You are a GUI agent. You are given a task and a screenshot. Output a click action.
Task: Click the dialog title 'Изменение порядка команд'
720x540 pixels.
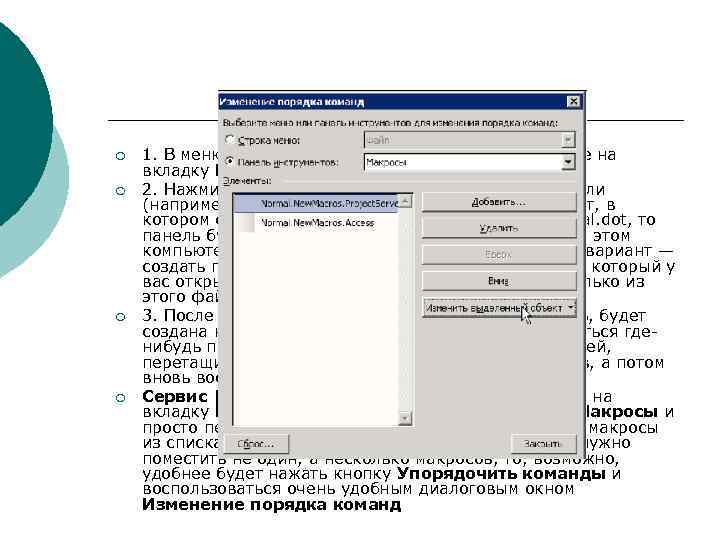pos(291,102)
